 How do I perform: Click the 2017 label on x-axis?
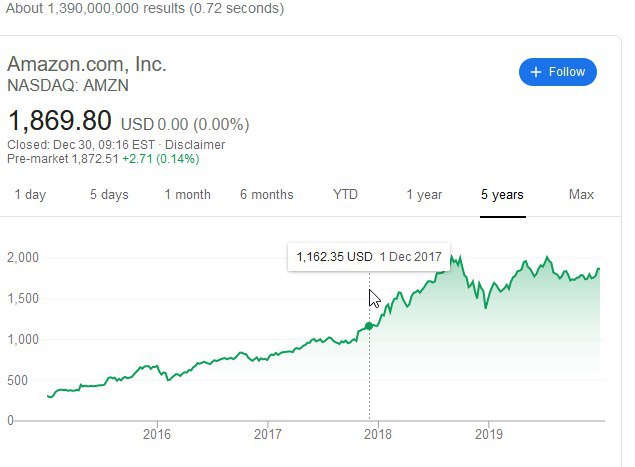coord(268,434)
